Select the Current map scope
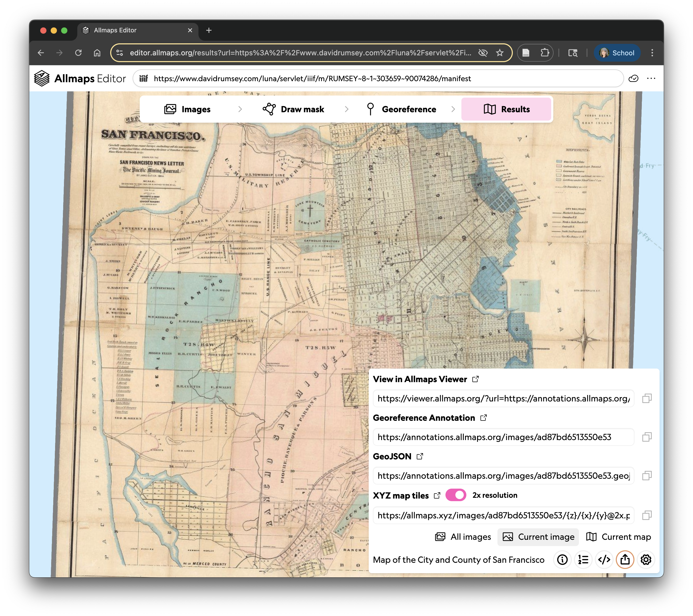Image resolution: width=693 pixels, height=616 pixels. coord(618,537)
